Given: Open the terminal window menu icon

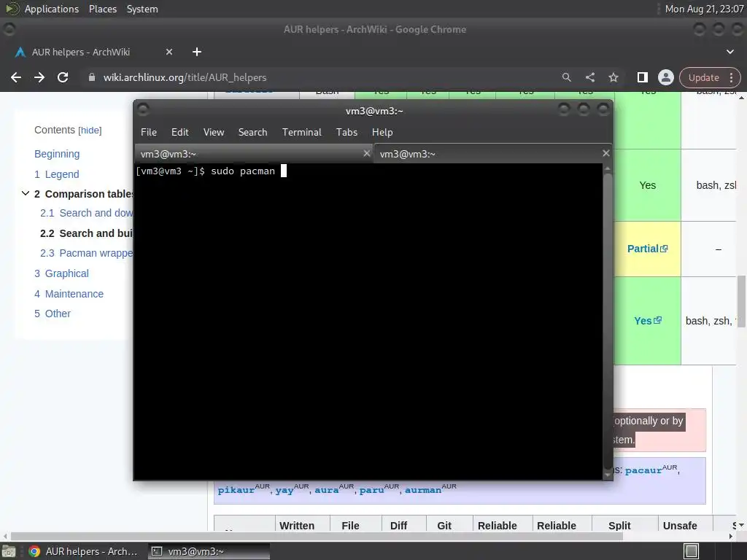Looking at the screenshot, I should (x=143, y=110).
